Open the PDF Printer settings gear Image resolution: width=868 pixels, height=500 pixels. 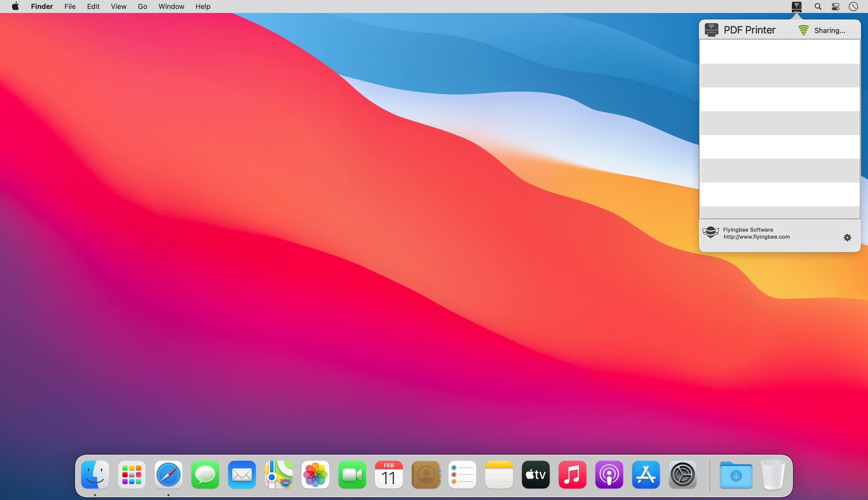point(847,238)
